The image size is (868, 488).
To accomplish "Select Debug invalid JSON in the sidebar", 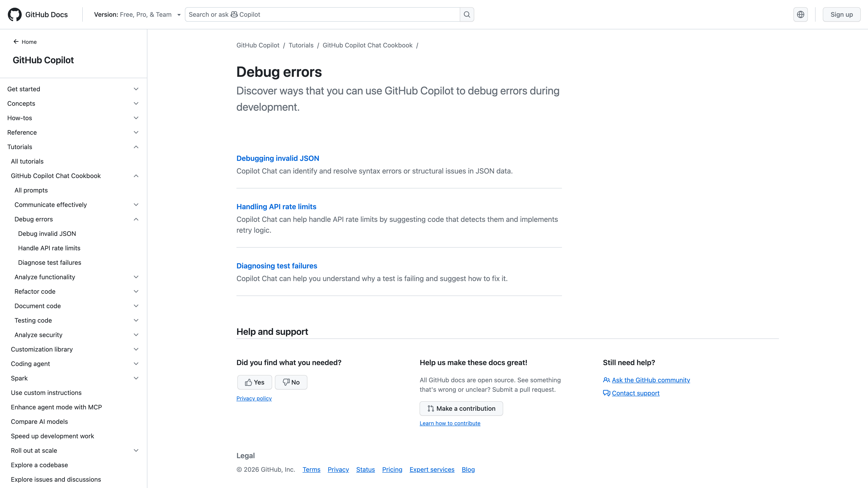I will coord(47,233).
